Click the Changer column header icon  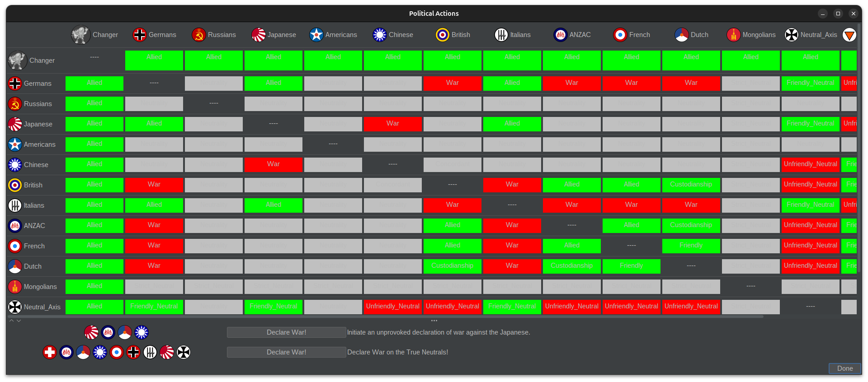pos(81,35)
